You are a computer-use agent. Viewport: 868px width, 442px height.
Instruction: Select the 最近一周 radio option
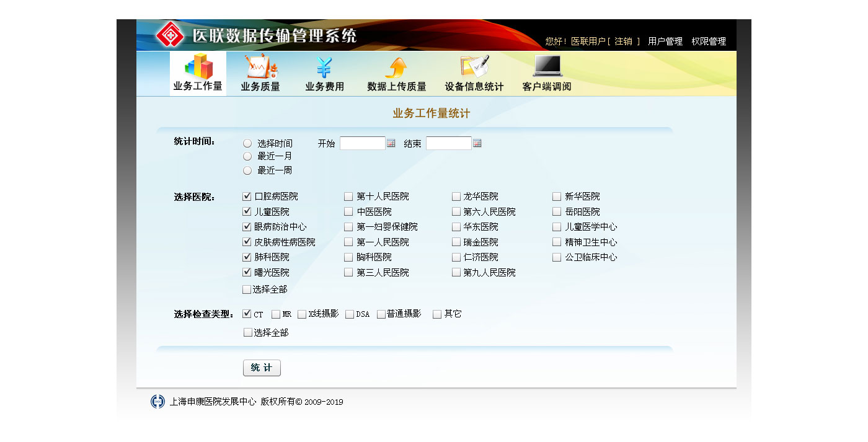click(247, 170)
